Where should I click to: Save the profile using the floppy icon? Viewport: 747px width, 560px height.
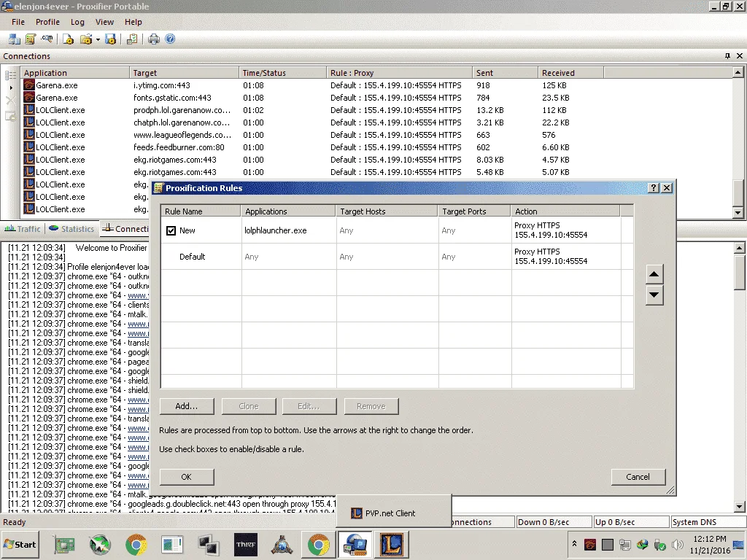(x=111, y=39)
